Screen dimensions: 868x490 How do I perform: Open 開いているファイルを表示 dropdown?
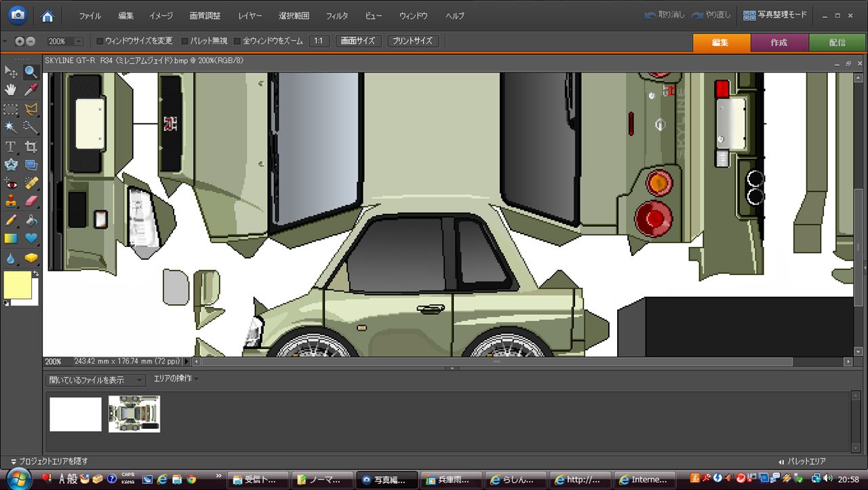tap(95, 380)
